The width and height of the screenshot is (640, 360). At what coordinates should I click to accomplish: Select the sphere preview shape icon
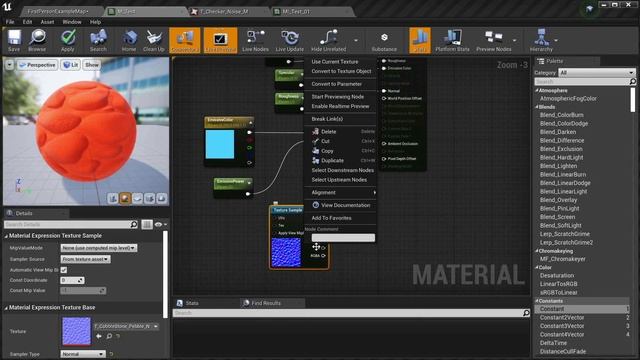125,198
